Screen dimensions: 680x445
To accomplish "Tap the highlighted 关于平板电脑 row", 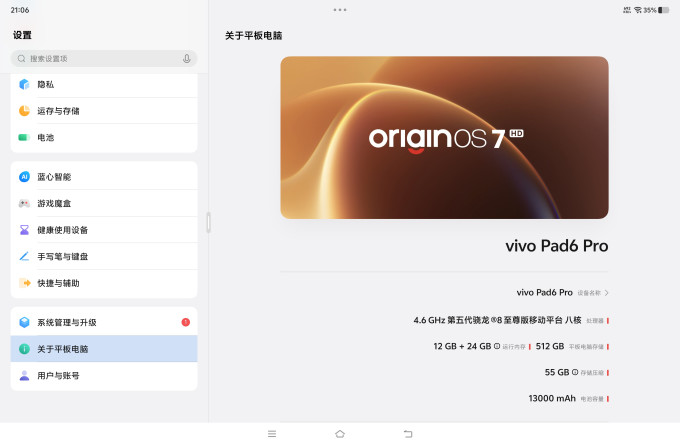I will [x=104, y=349].
